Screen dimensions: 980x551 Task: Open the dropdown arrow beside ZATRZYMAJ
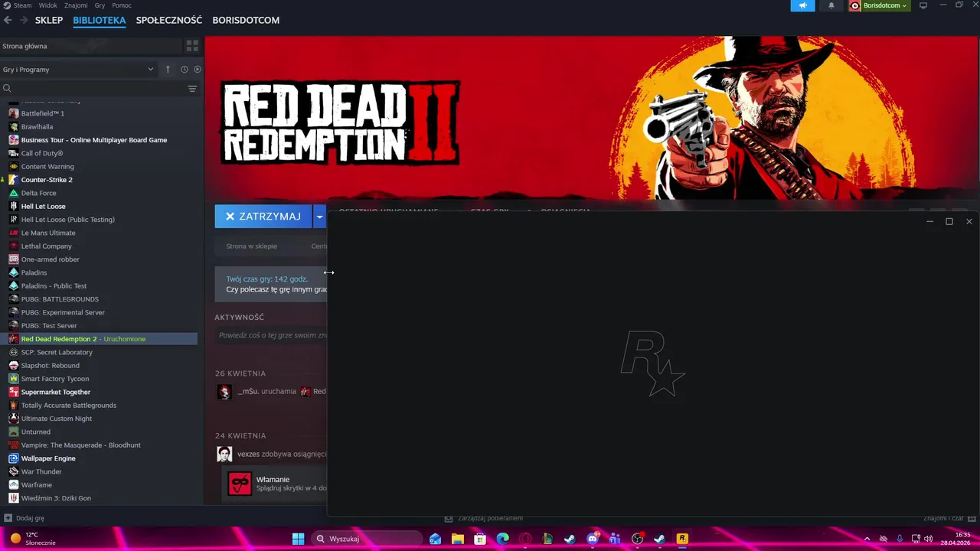[x=320, y=217]
